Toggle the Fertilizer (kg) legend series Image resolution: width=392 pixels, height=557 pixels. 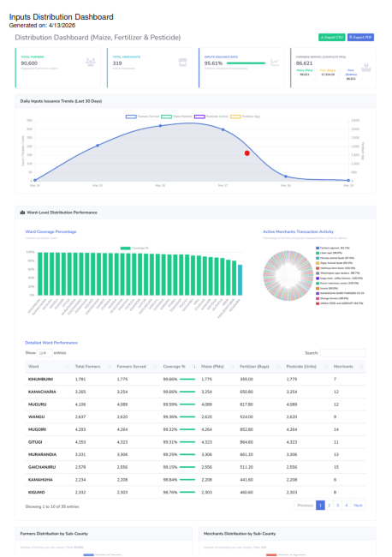(x=245, y=117)
